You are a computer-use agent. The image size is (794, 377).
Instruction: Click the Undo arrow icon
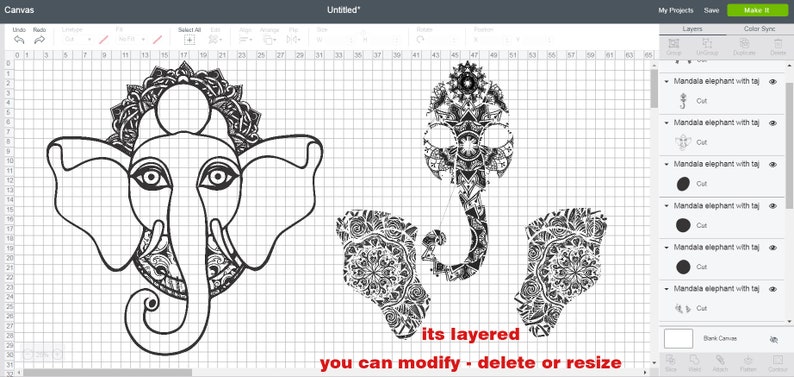[x=19, y=39]
